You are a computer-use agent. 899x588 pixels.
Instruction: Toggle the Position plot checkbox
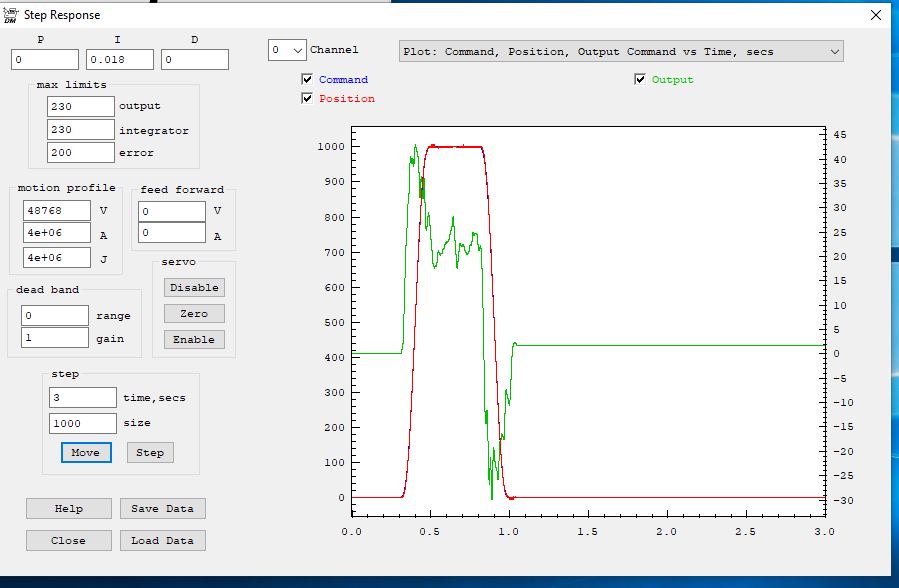(x=307, y=98)
